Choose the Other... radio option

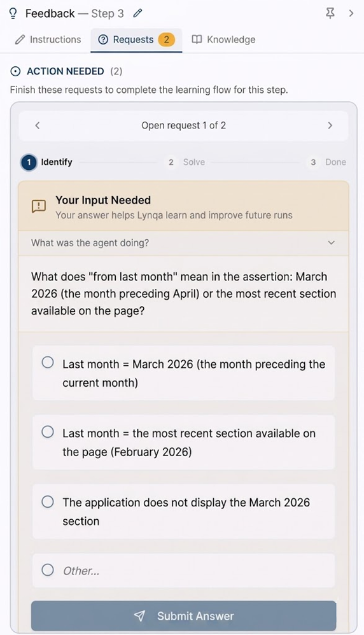click(183, 571)
